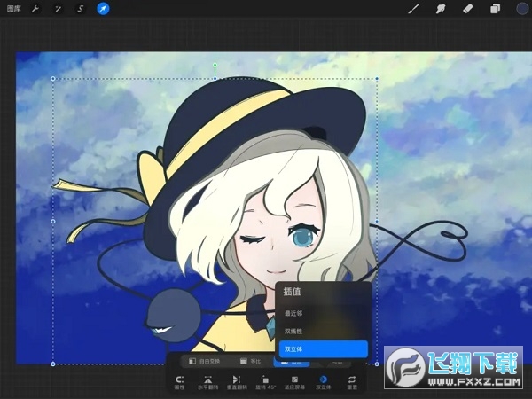The image size is (532, 399).
Task: Select the Eraser tool
Action: 468,9
